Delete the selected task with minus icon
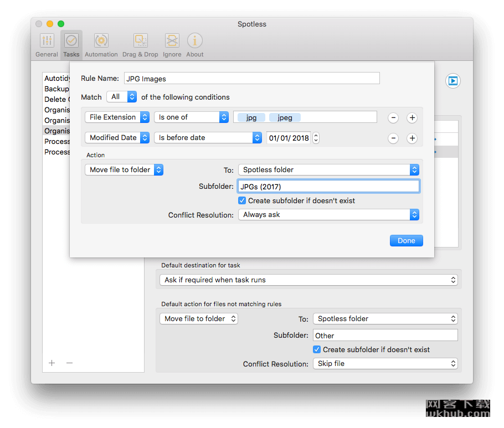This screenshot has width=504, height=428. point(69,363)
